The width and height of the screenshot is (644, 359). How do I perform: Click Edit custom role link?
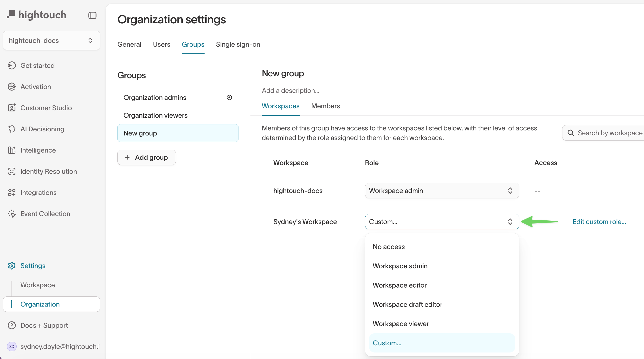click(x=599, y=222)
